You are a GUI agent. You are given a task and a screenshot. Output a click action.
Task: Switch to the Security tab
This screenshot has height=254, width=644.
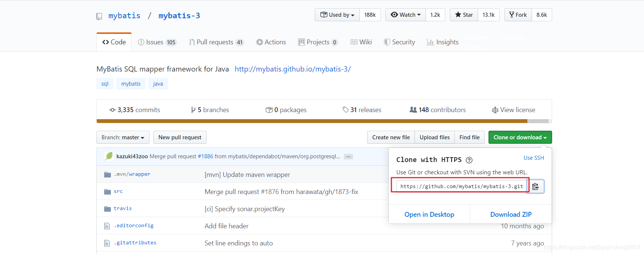click(x=400, y=42)
